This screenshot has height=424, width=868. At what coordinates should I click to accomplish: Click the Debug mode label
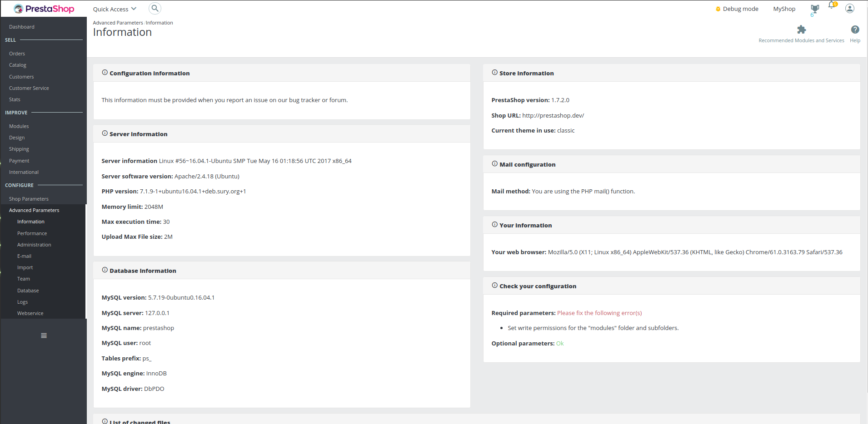click(x=740, y=9)
